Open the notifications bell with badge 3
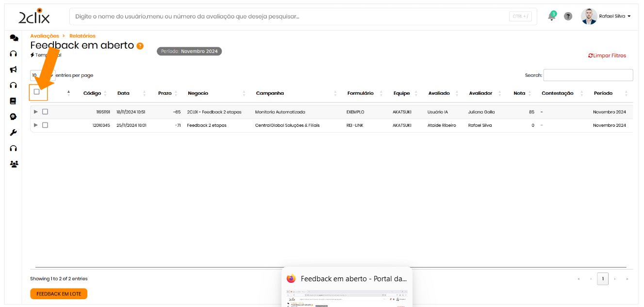The image size is (644, 307). (x=551, y=16)
